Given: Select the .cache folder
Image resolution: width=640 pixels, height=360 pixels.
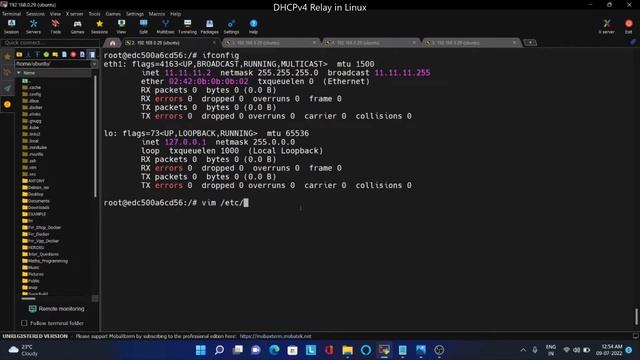Looking at the screenshot, I should 32,87.
